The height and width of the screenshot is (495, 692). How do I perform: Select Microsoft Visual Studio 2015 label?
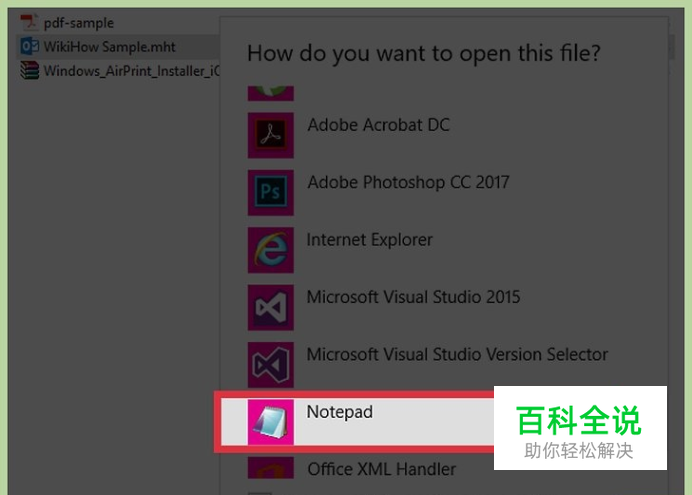coord(413,297)
